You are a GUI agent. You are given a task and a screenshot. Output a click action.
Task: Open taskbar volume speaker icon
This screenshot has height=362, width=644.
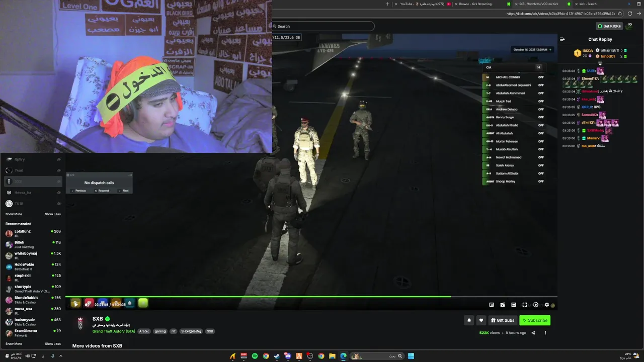pyautogui.click(x=28, y=356)
